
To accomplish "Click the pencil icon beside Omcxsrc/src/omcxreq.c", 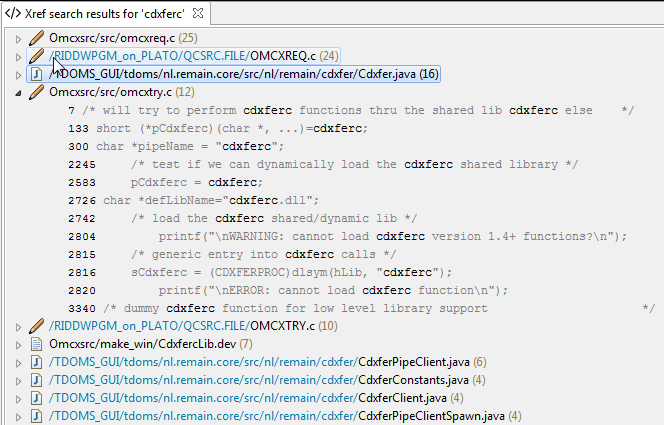I will click(37, 38).
